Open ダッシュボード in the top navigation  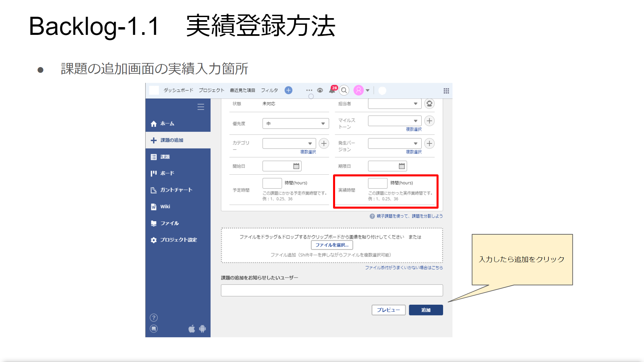tap(178, 90)
